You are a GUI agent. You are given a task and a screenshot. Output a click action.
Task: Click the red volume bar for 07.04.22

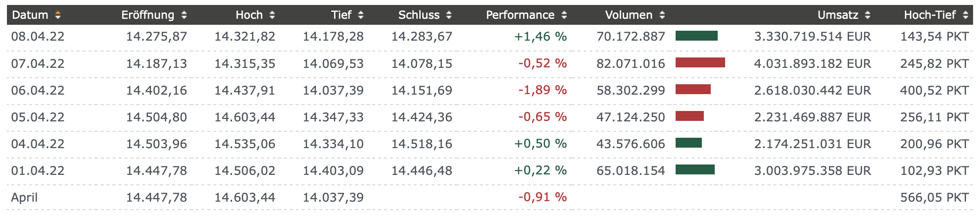coord(700,62)
